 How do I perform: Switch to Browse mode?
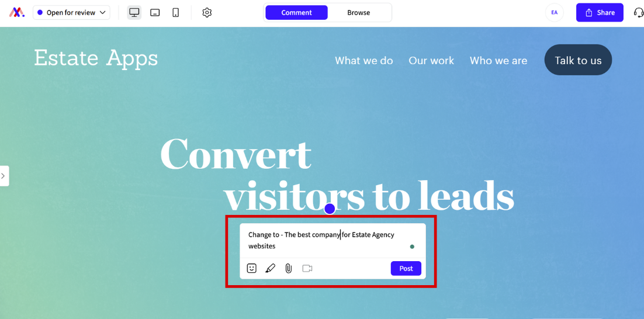[x=359, y=13]
